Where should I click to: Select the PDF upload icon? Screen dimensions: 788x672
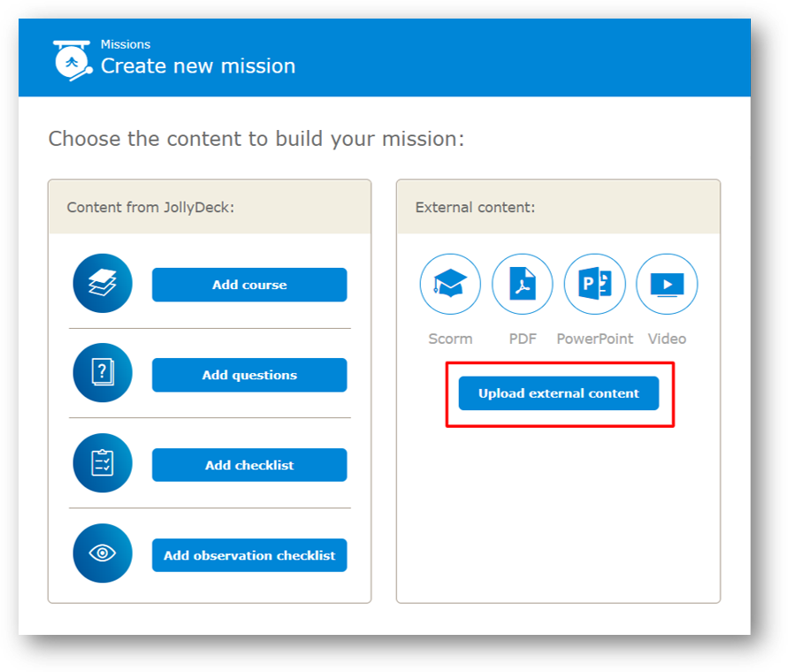522,284
